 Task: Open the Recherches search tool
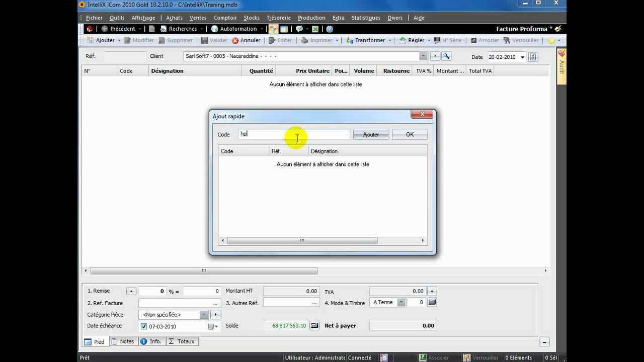(178, 29)
